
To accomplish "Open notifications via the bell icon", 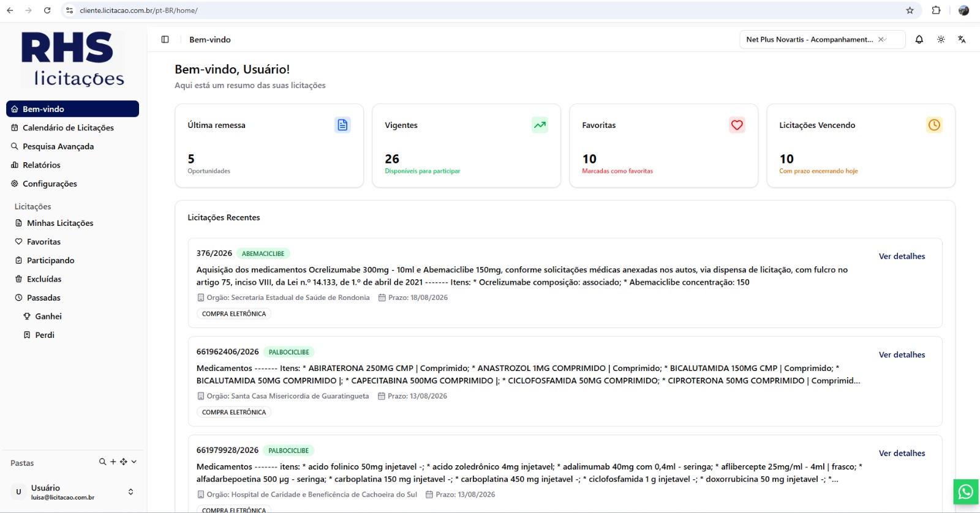I will (x=919, y=39).
